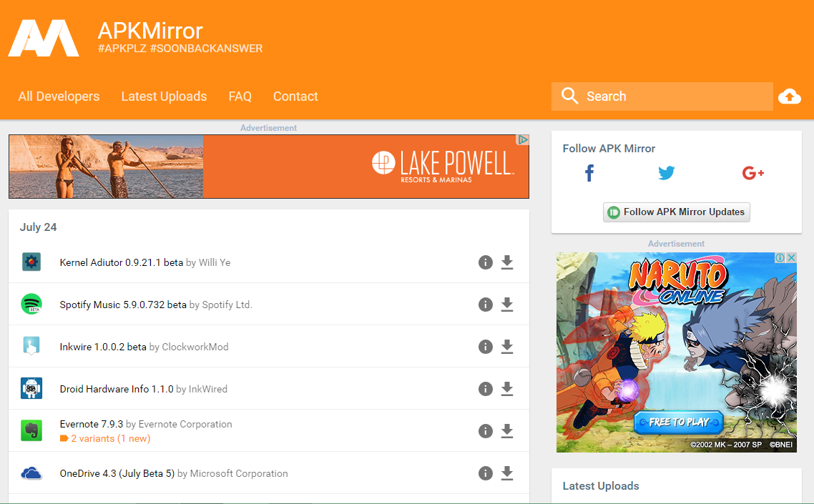Click inside the Search field
The width and height of the screenshot is (814, 504).
pyautogui.click(x=662, y=97)
